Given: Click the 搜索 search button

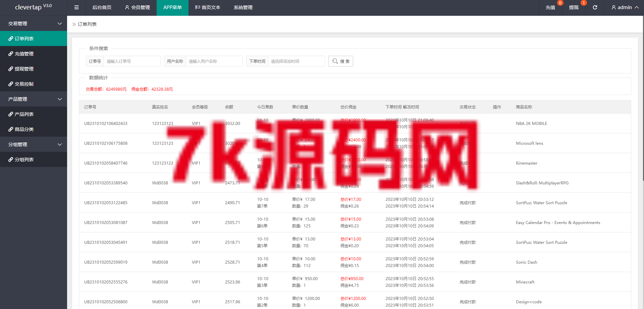Looking at the screenshot, I should [341, 61].
